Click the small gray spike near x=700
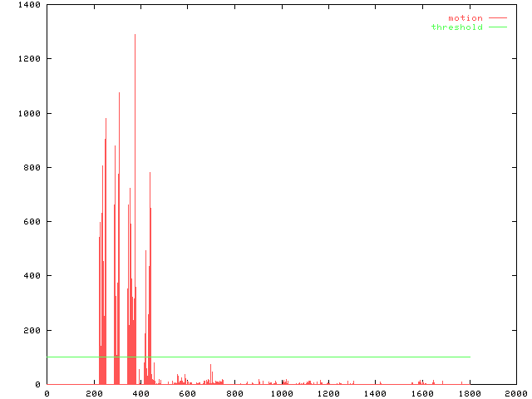The height and width of the screenshot is (399, 532). pyautogui.click(x=210, y=367)
